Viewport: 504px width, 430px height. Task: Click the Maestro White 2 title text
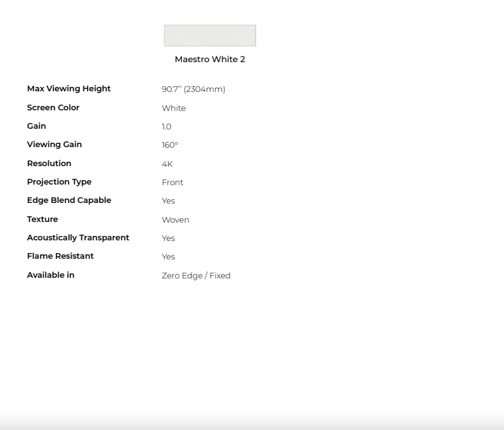(x=210, y=59)
